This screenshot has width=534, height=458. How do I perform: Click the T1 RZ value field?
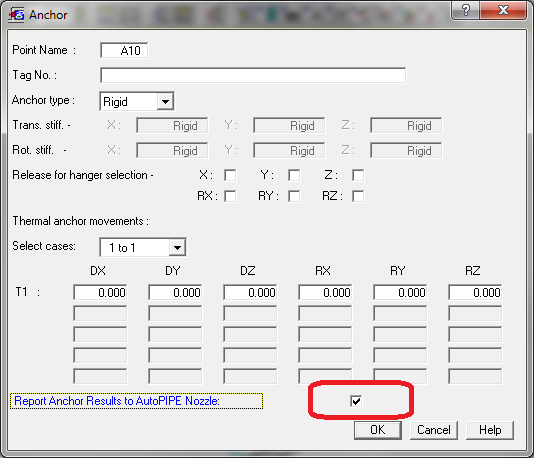pos(475,292)
